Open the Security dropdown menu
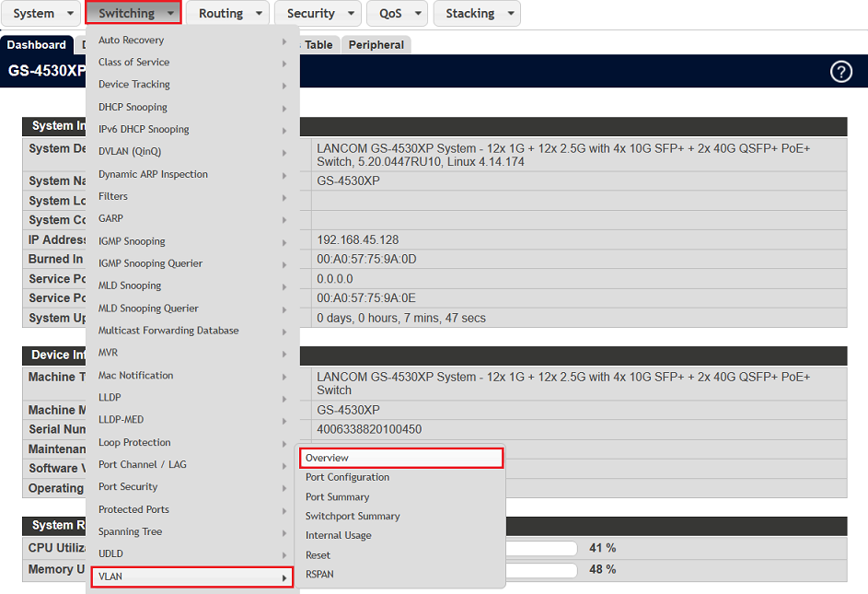 pos(320,14)
